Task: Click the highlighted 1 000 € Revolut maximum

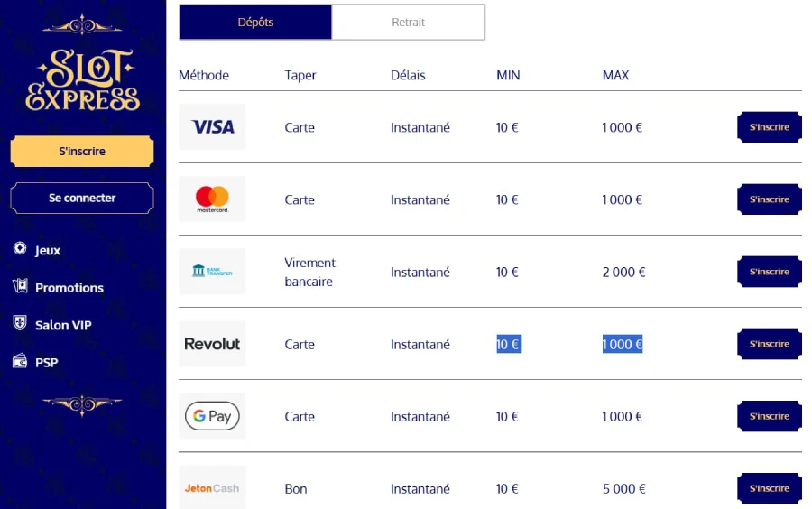Action: (x=623, y=344)
